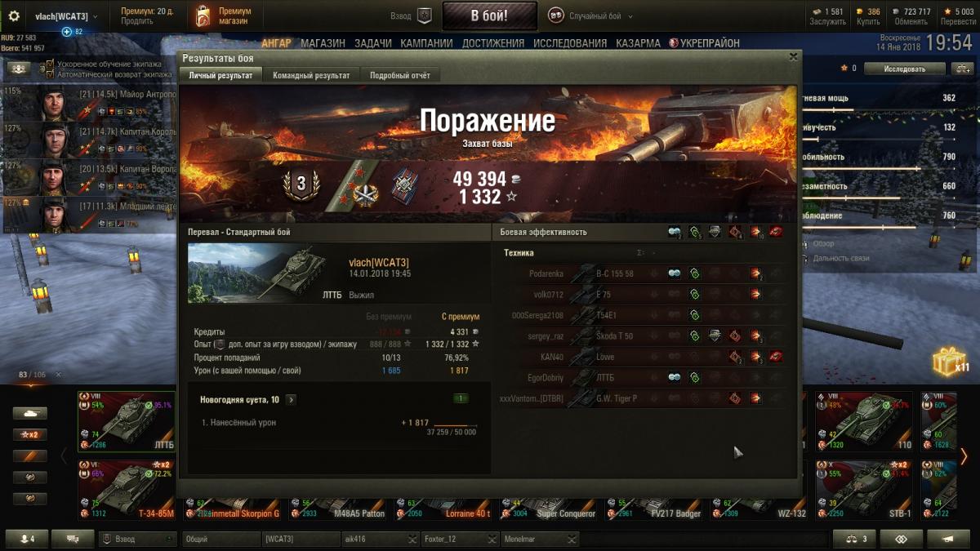Click the platoon shield icon beside Взвод
Screen dimensions: 980x551
(424, 16)
